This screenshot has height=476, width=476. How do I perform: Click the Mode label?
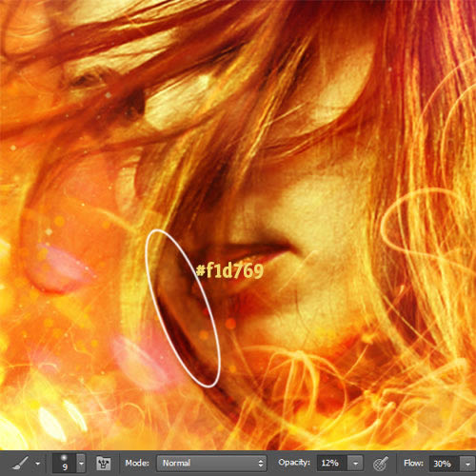tap(137, 463)
